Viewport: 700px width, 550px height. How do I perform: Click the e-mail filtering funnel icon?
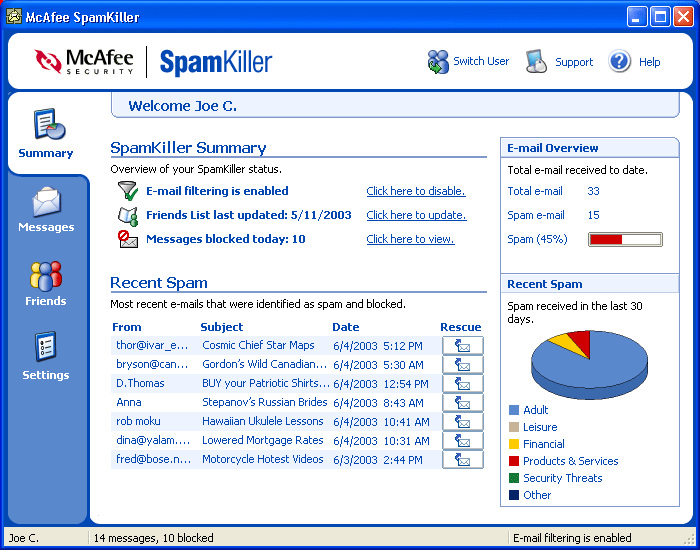coord(128,191)
